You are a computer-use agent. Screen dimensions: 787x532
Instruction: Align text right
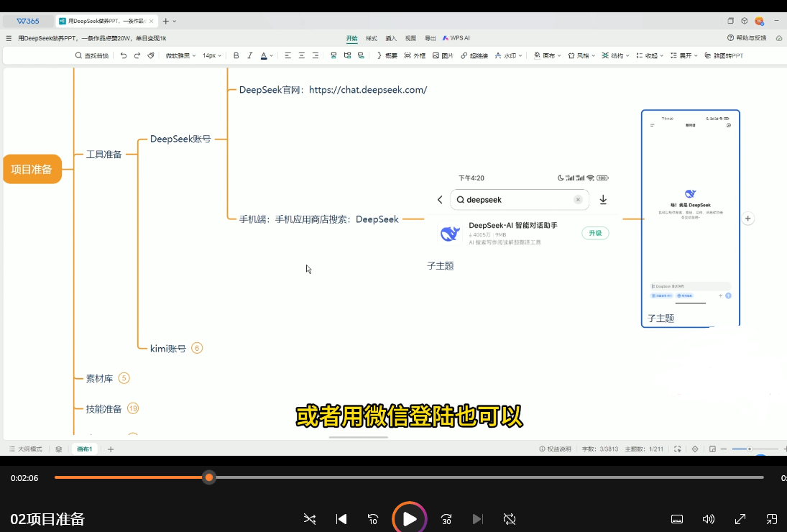[316, 55]
